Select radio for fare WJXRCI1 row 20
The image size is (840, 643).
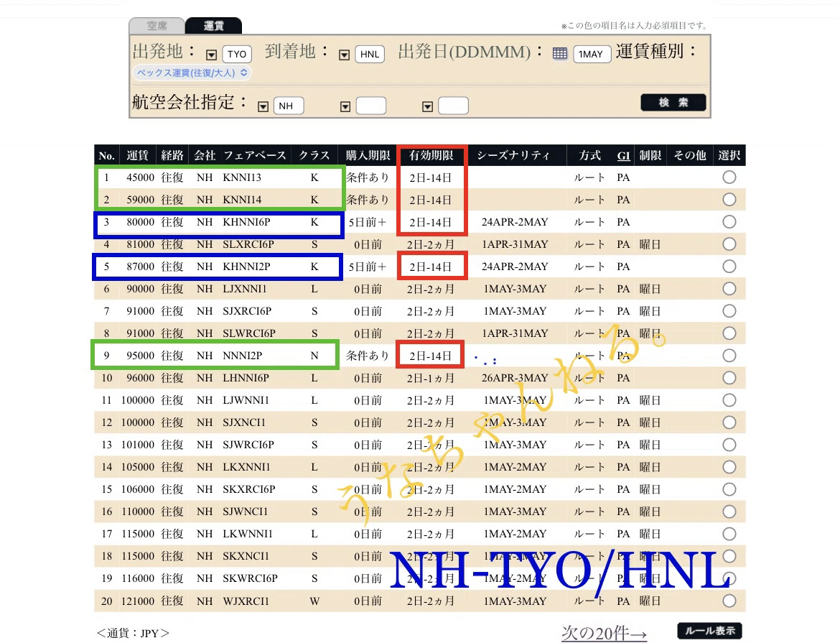point(729,601)
